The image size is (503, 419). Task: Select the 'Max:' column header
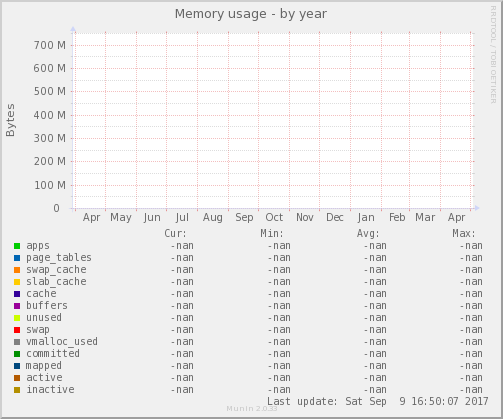464,233
